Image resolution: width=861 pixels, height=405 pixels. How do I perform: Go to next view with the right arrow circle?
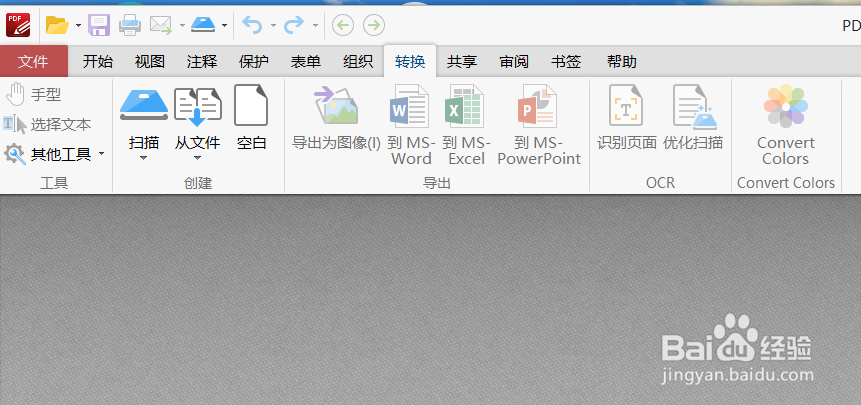pyautogui.click(x=374, y=25)
